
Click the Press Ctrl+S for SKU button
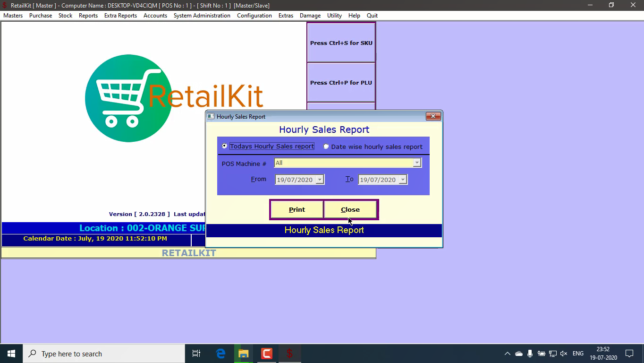click(x=341, y=43)
